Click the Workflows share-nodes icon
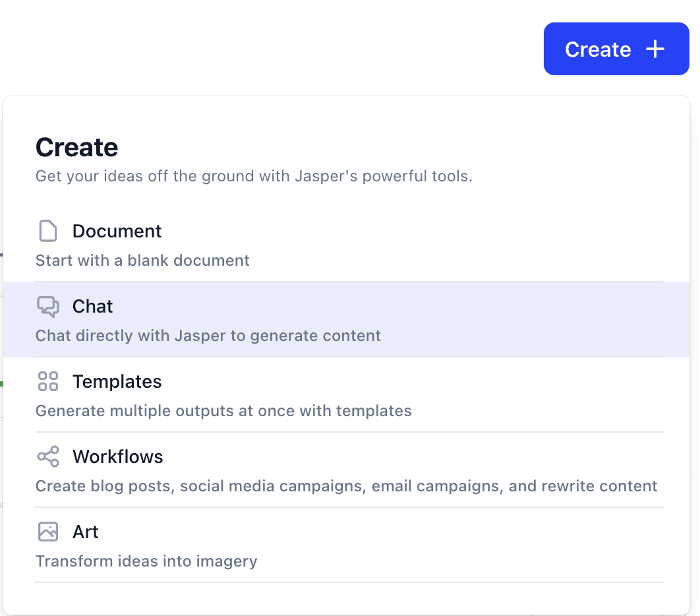 (48, 456)
